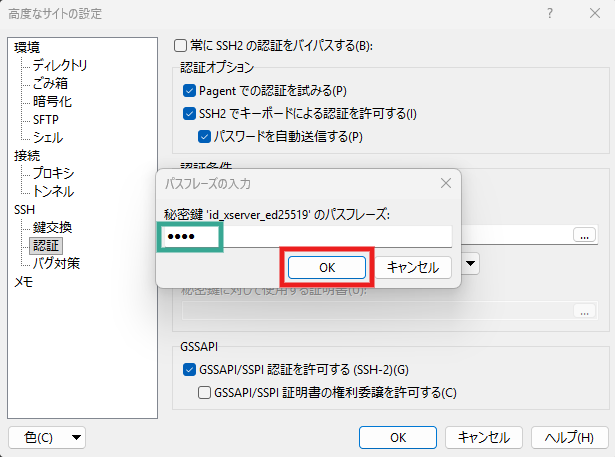Viewport: 615px width, 457px height.
Task: Browse for certificate file button
Action: 584,312
